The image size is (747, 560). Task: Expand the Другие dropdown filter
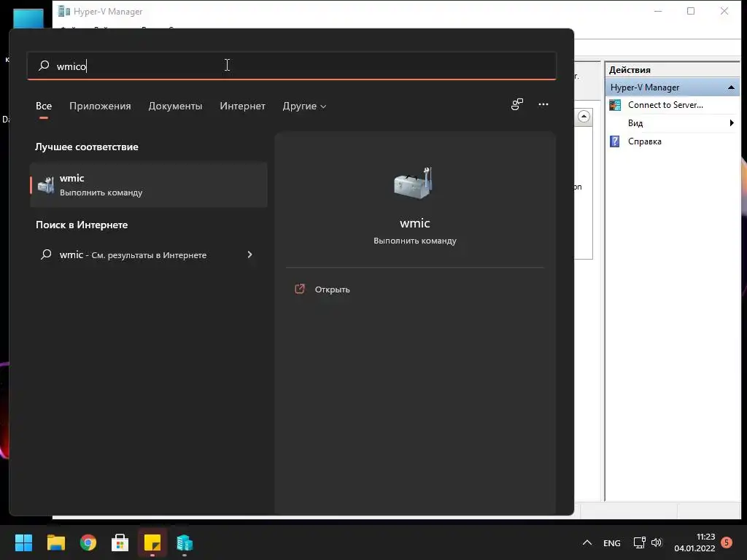coord(304,106)
